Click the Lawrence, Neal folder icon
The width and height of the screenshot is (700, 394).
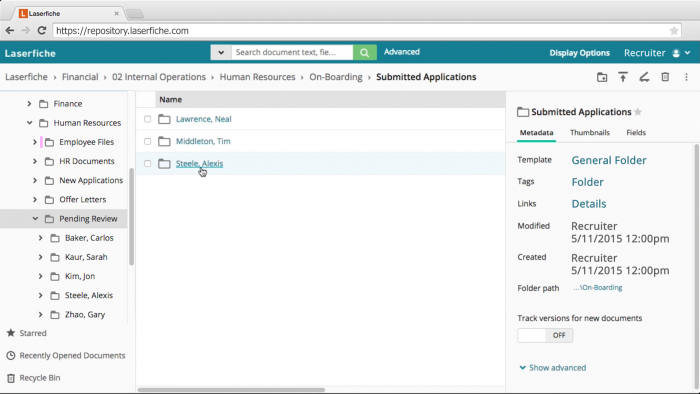tap(164, 119)
